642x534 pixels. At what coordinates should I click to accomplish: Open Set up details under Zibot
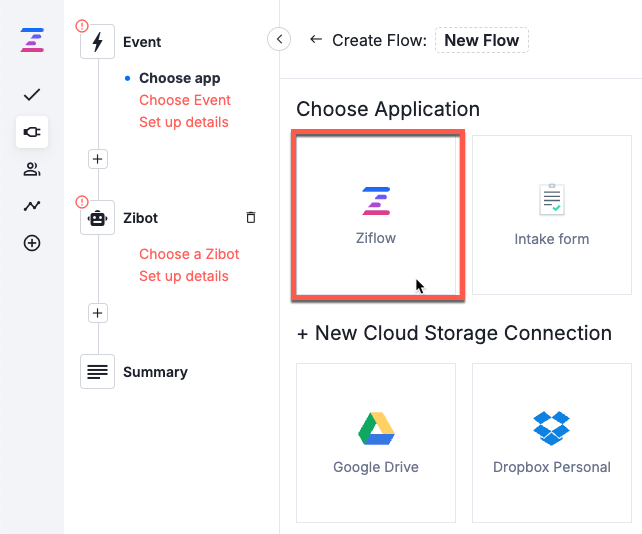click(x=184, y=276)
